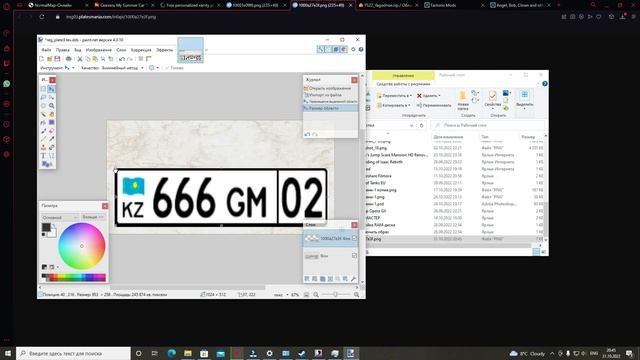Switch Explorer to details view toggle
Screen dimensions: 640x360
[x=536, y=252]
